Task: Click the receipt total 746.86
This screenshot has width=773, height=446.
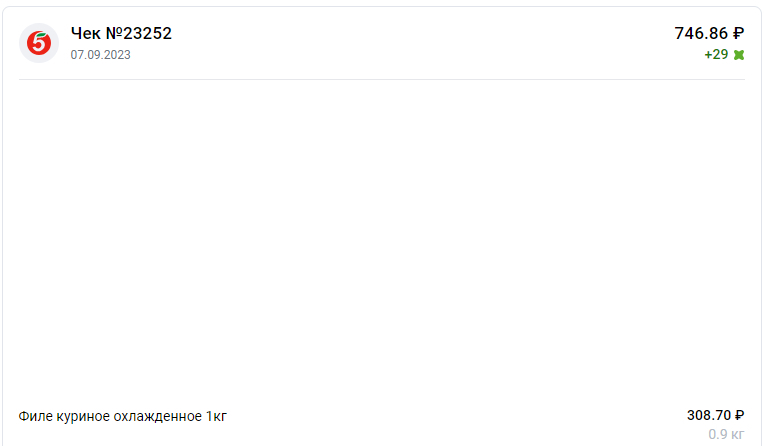Action: tap(702, 33)
